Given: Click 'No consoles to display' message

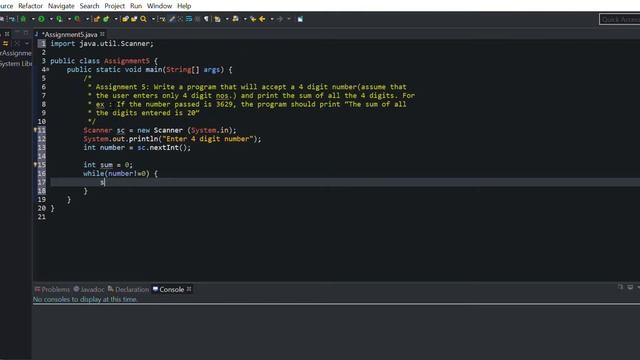Looking at the screenshot, I should pyautogui.click(x=85, y=299).
